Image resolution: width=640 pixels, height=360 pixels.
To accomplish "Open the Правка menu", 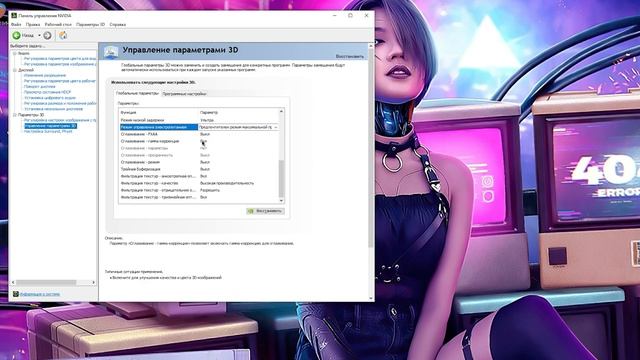I will [x=33, y=24].
